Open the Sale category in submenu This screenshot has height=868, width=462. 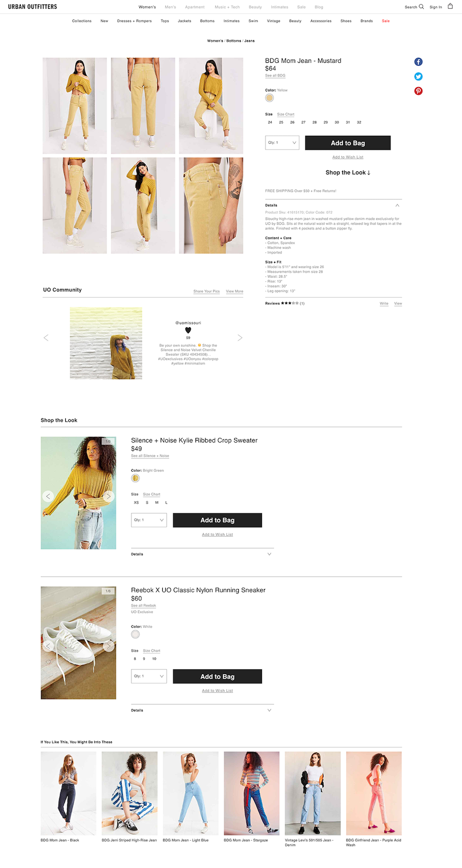(386, 21)
